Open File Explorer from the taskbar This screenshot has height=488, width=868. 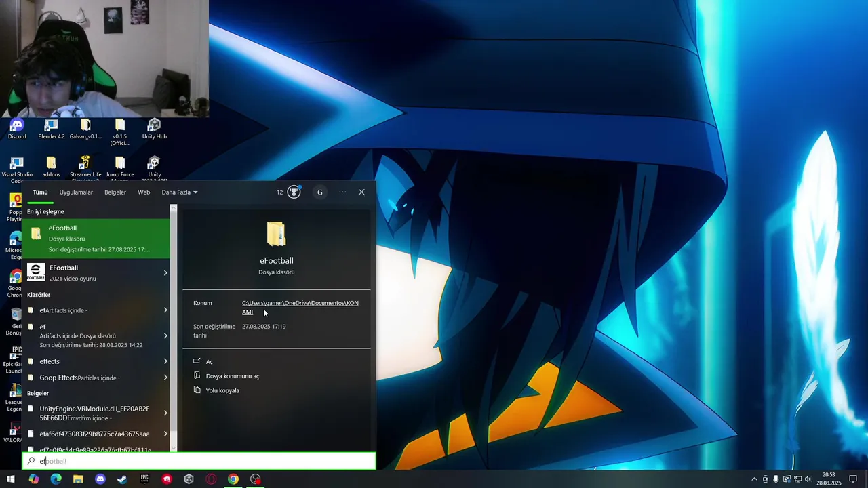point(78,479)
